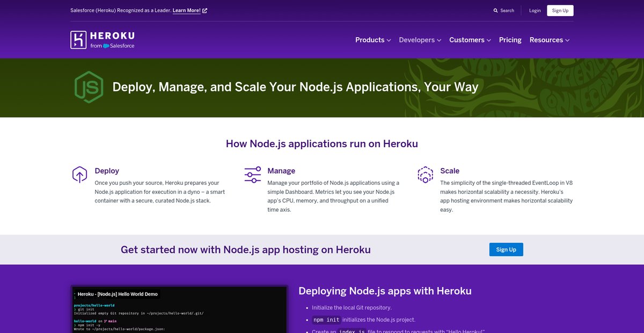This screenshot has height=333, width=644.
Task: Click bullet Initialize the local Git repository
Action: tap(352, 308)
